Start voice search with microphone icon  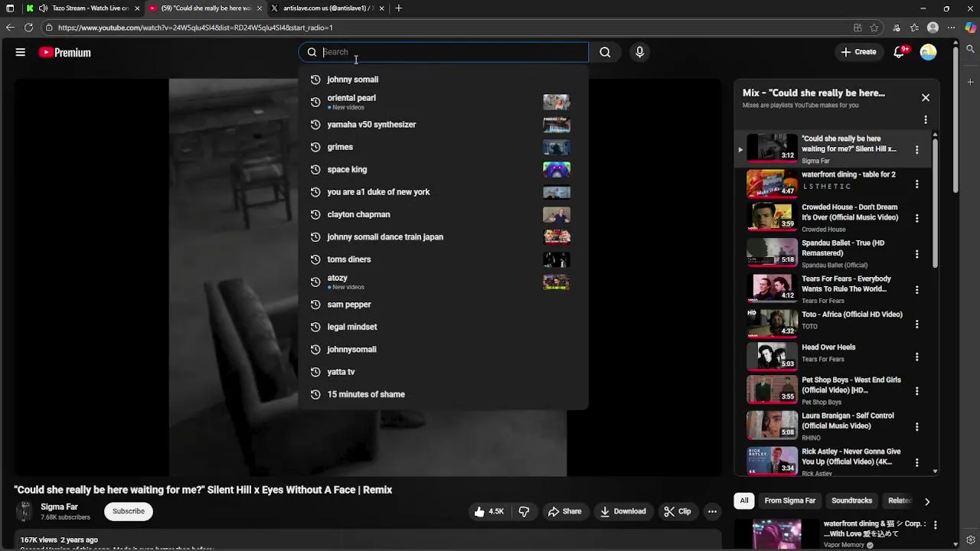point(639,52)
